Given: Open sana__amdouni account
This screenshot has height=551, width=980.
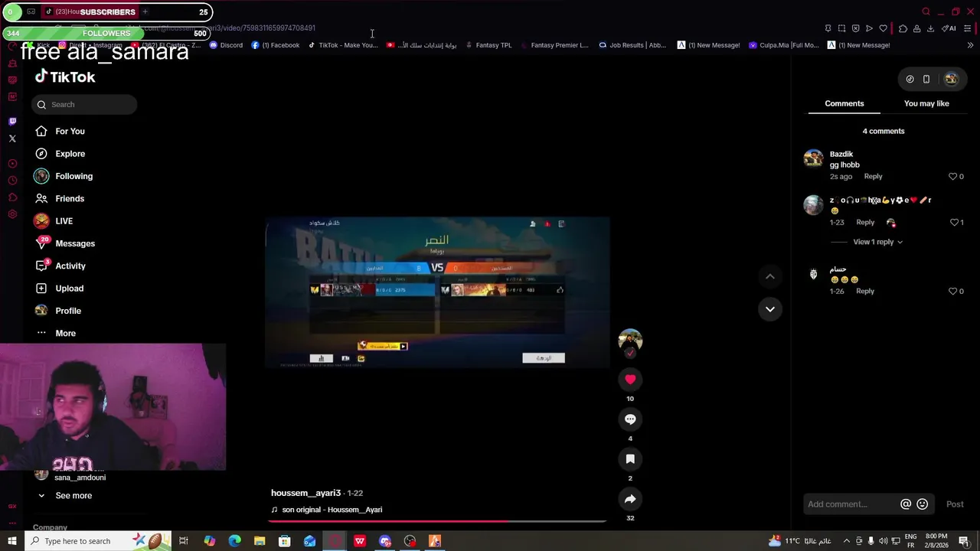Looking at the screenshot, I should [80, 477].
